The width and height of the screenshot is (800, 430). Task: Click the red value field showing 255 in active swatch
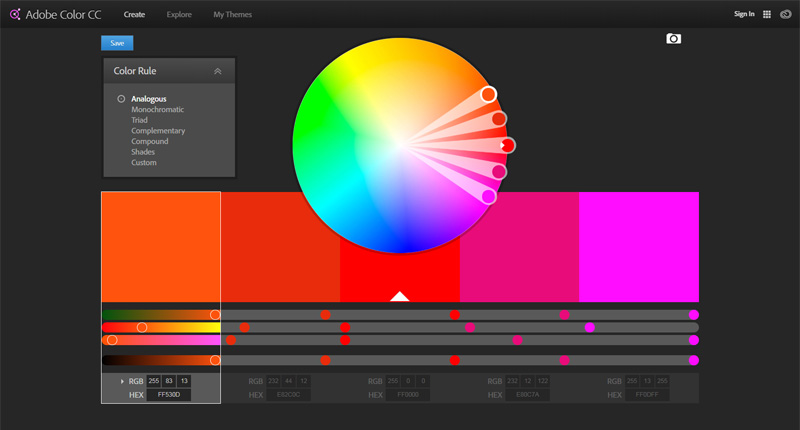click(x=154, y=381)
